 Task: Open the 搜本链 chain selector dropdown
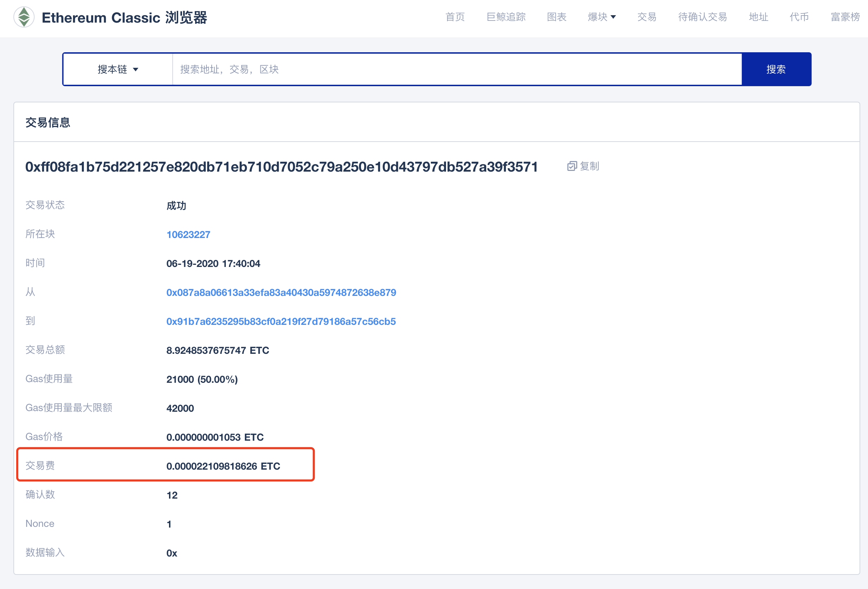(x=117, y=69)
